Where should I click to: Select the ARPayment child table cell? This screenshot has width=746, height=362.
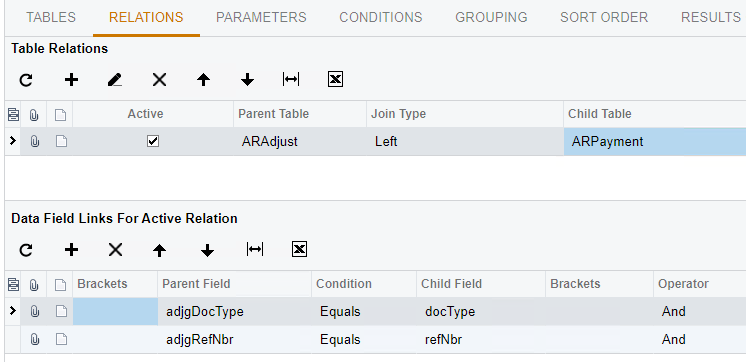655,141
